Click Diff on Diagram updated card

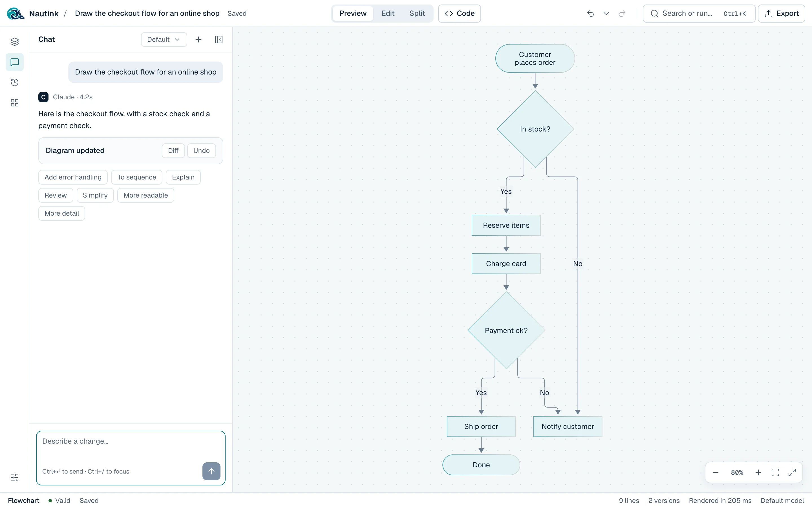click(173, 150)
